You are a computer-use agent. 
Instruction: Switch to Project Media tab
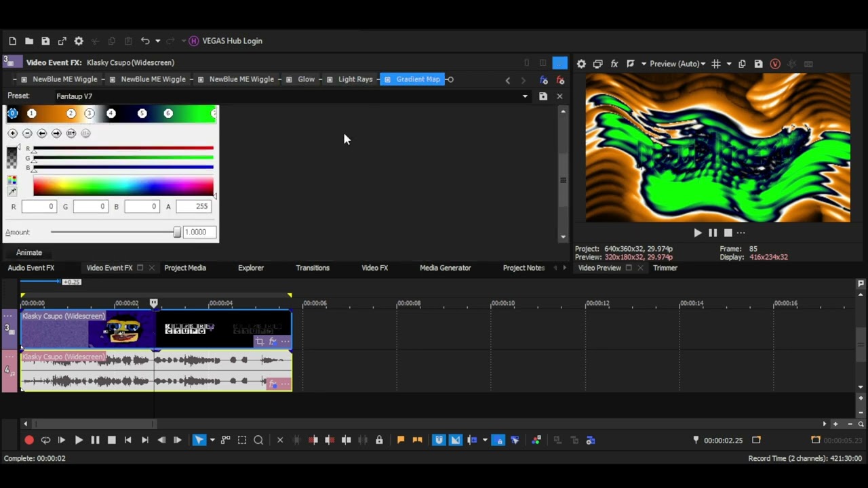coord(185,268)
